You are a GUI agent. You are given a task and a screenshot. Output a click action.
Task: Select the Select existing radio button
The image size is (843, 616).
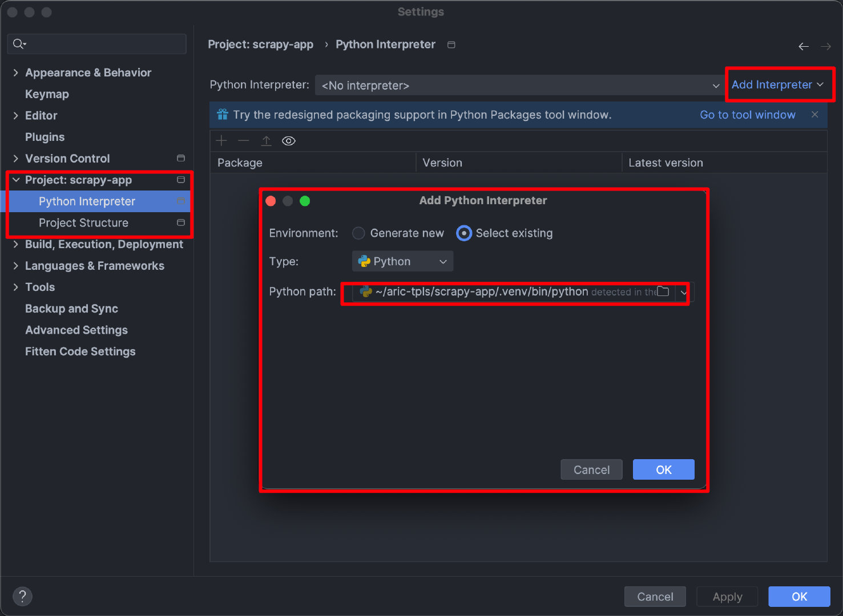click(x=464, y=233)
